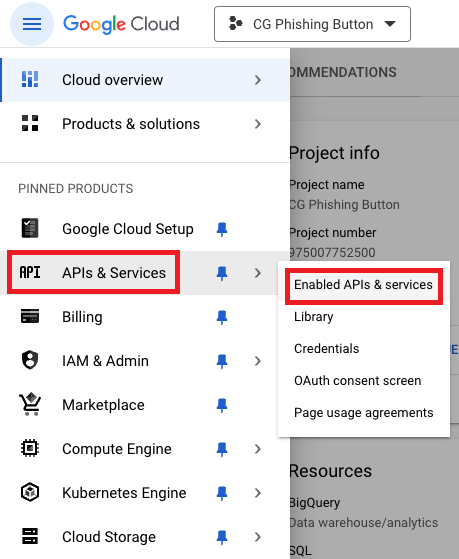The image size is (459, 559).
Task: Click the Kubernetes Engine cube icon
Action: tap(30, 492)
